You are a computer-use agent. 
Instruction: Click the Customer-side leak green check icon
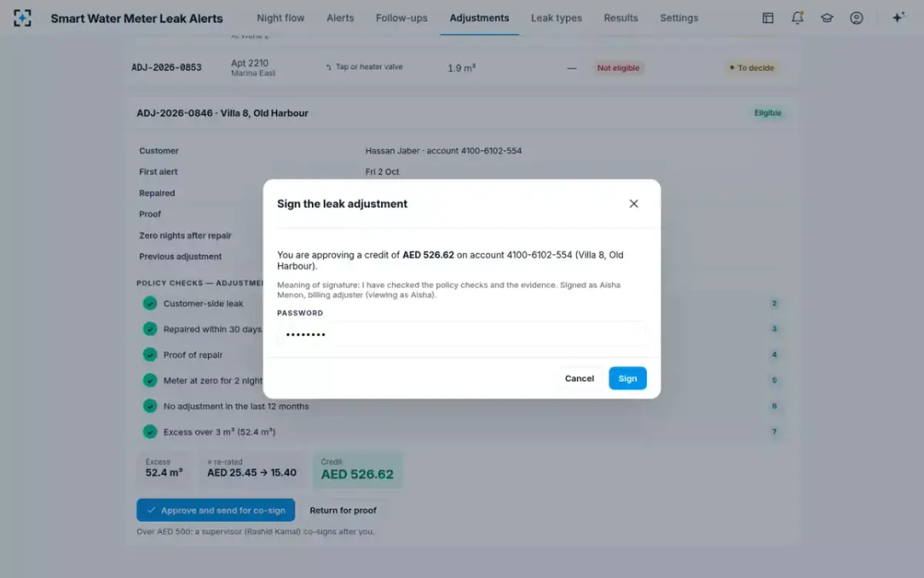tap(150, 304)
